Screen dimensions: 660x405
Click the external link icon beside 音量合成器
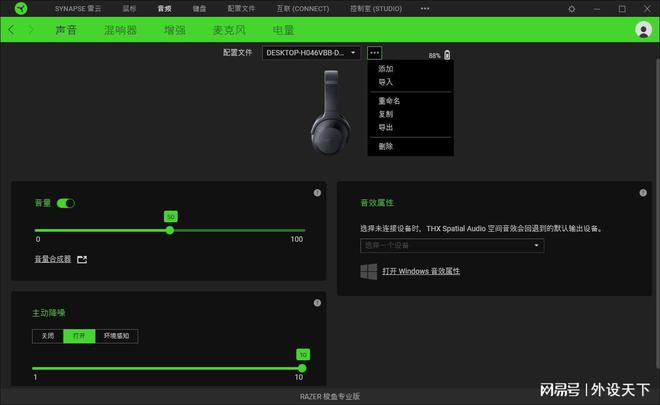point(82,259)
